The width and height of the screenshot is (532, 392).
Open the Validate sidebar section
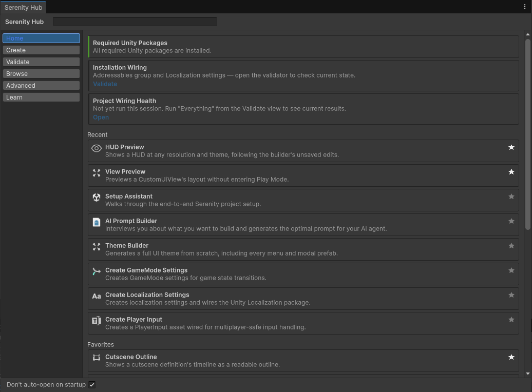pos(41,62)
